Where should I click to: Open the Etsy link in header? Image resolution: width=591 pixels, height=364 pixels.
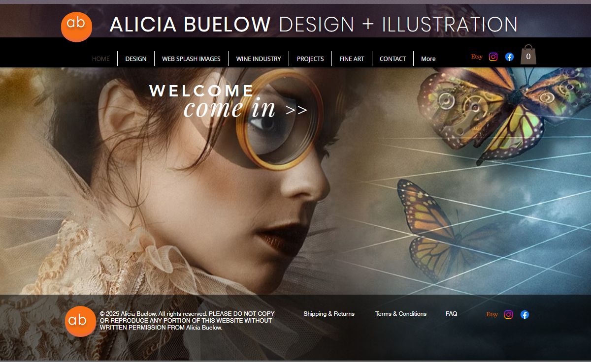pyautogui.click(x=477, y=57)
